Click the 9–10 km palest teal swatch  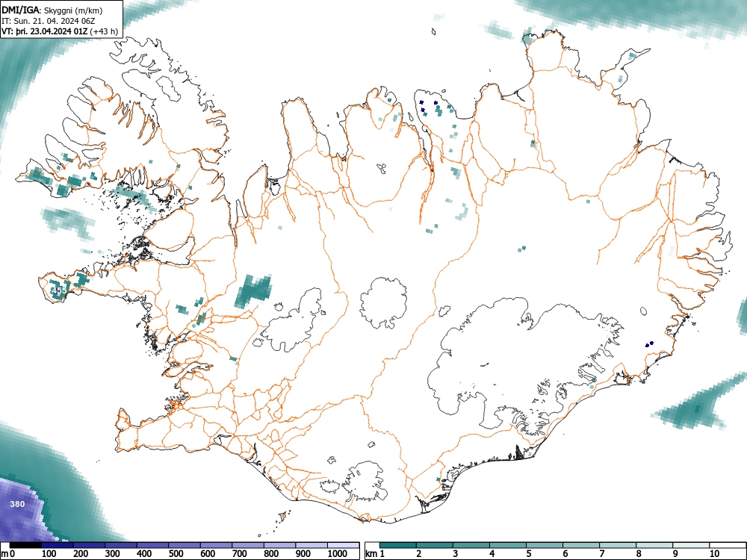[x=691, y=545]
